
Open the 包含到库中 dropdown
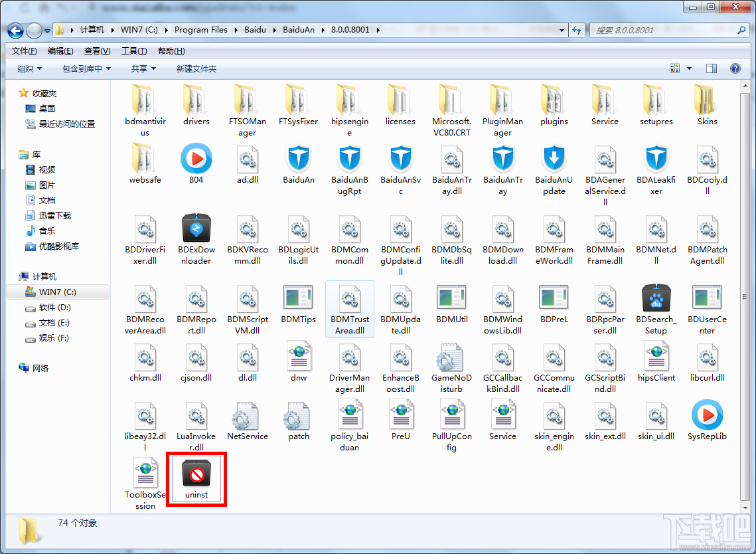pos(87,69)
